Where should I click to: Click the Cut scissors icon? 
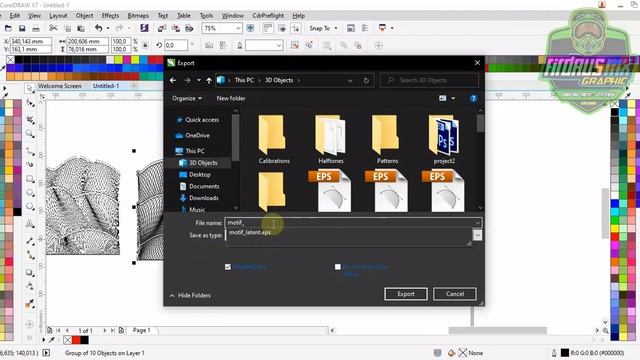point(53,28)
